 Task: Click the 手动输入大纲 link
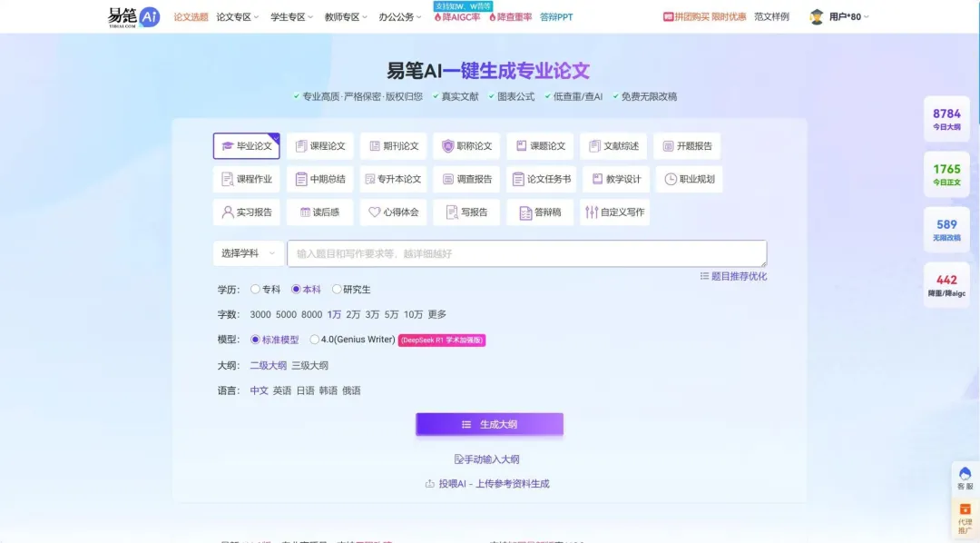(x=488, y=459)
